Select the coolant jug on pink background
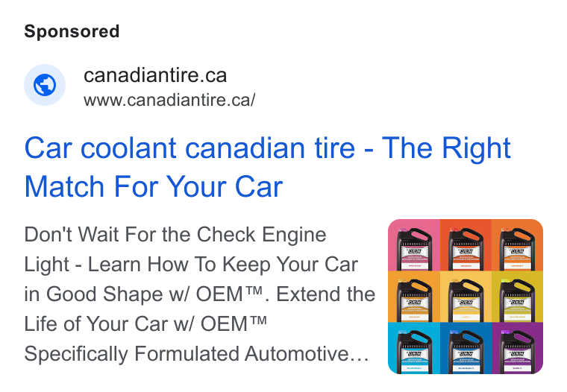Screen dimensions: 567x392 tap(414, 245)
